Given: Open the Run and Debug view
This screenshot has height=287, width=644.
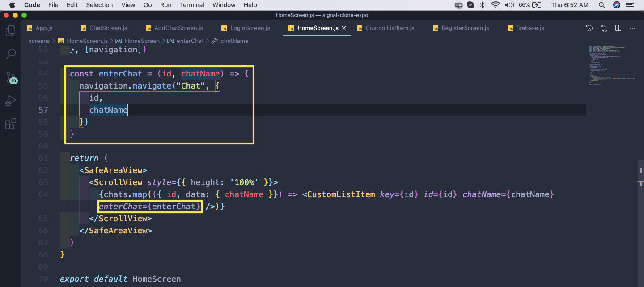Looking at the screenshot, I should tap(10, 101).
